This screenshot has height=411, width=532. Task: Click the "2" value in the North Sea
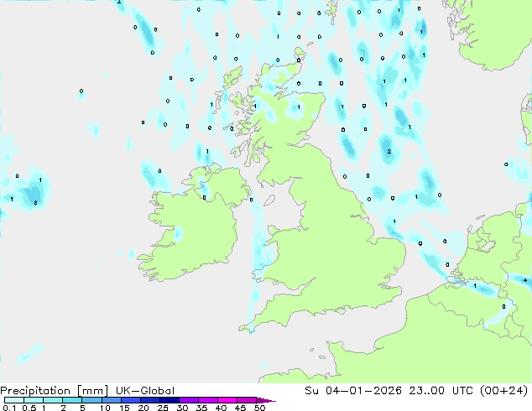389,152
